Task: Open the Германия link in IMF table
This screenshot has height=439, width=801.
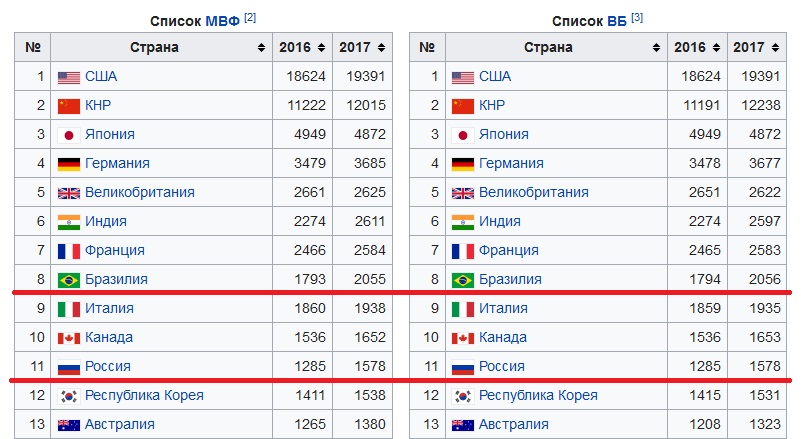Action: (x=117, y=164)
